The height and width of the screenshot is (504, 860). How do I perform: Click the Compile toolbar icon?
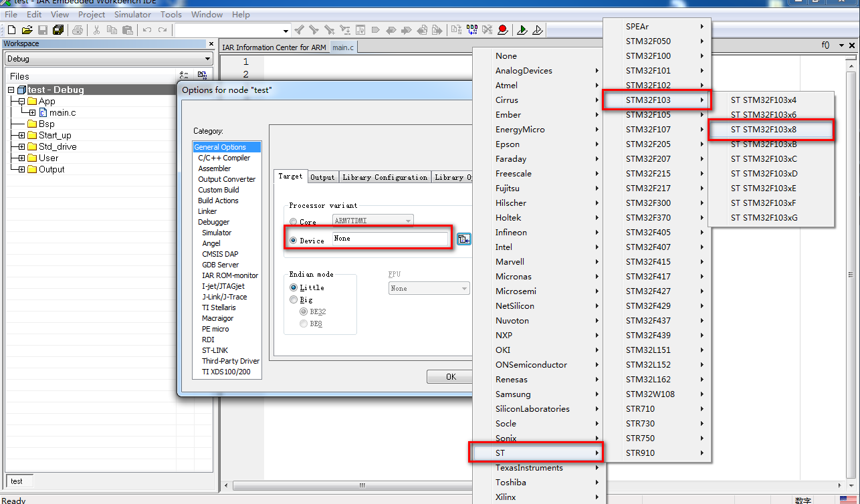click(x=456, y=30)
